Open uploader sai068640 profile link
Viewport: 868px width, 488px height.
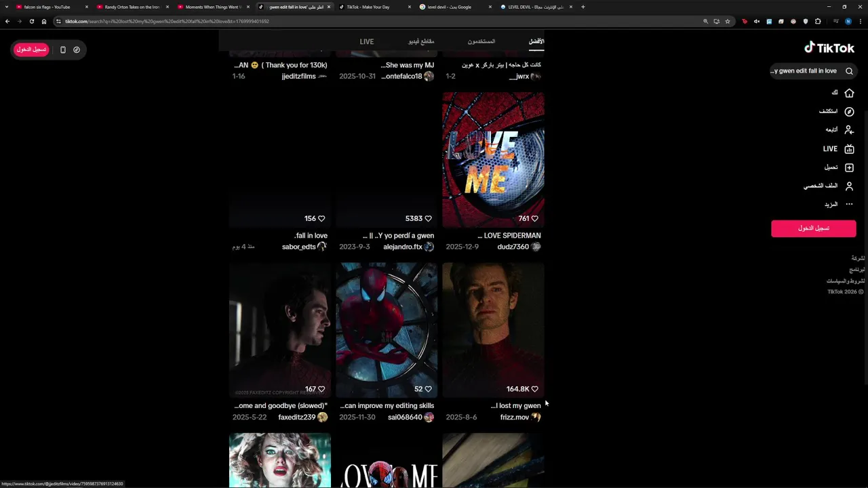[405, 418]
